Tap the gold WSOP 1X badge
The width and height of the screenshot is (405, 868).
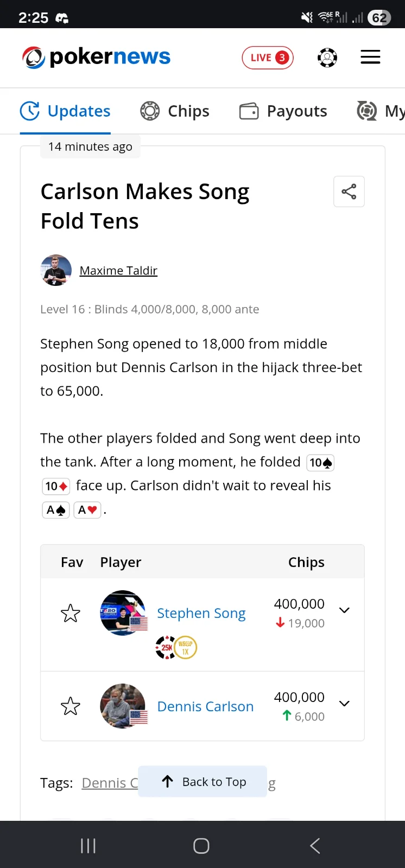(x=186, y=647)
